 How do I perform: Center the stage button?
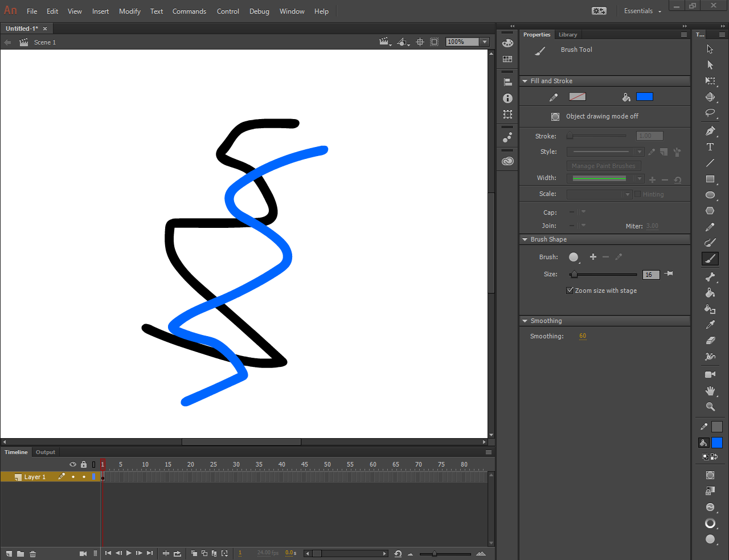420,42
